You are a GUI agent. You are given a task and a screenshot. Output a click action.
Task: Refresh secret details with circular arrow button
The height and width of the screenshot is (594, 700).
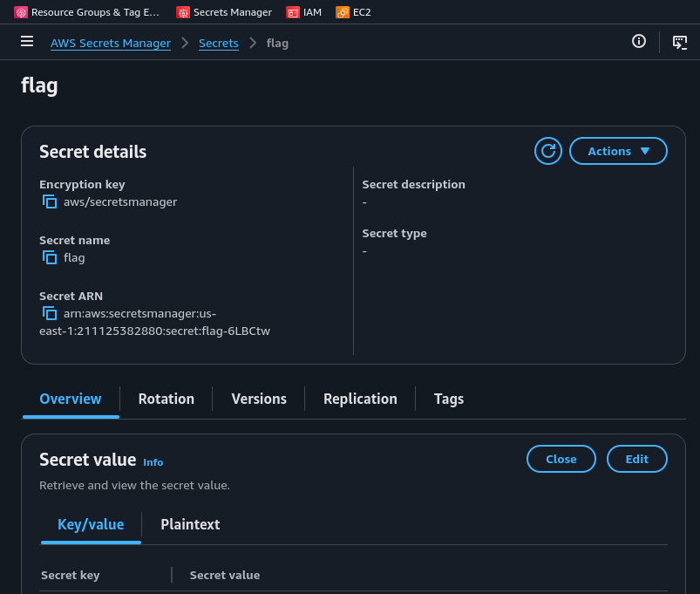tap(548, 151)
